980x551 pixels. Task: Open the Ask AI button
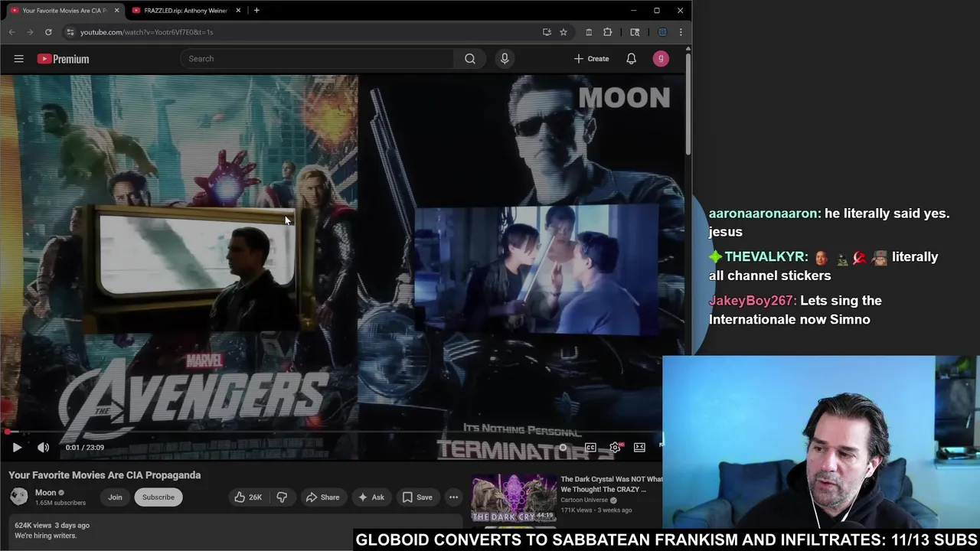pos(371,497)
